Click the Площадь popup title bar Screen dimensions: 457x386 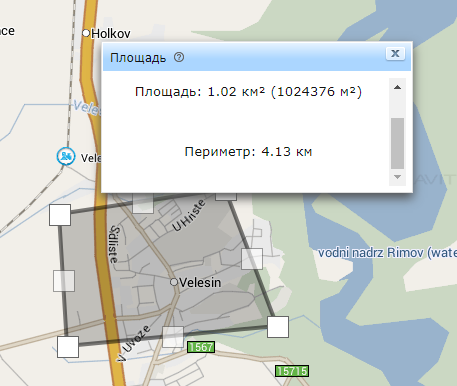(x=257, y=57)
